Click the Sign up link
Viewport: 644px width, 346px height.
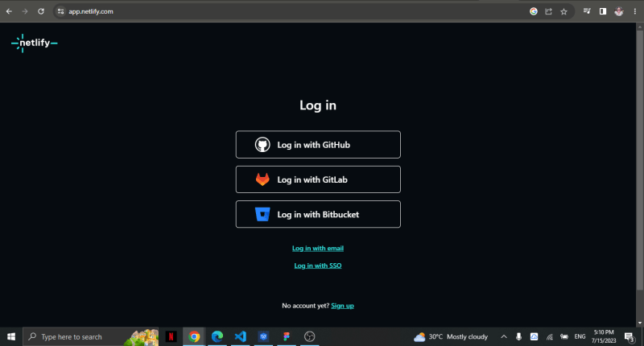[343, 306]
